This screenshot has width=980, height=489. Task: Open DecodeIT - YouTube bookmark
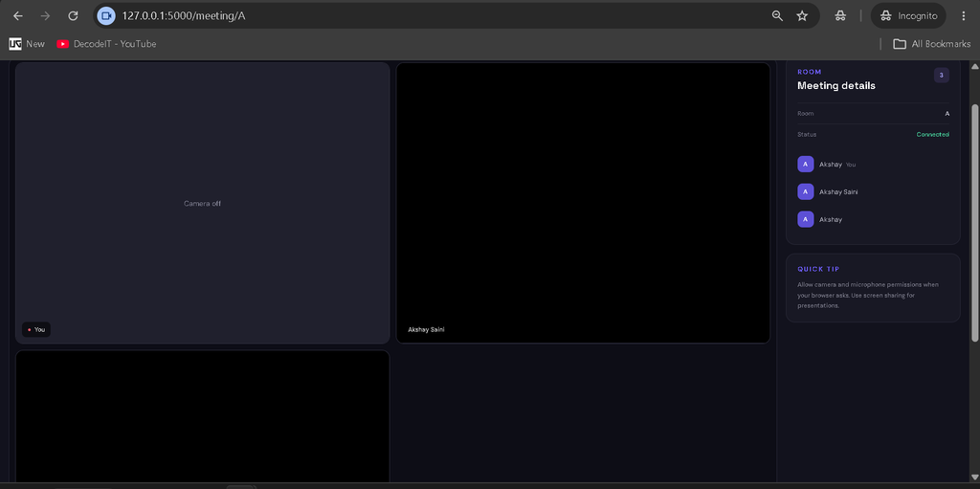point(106,44)
